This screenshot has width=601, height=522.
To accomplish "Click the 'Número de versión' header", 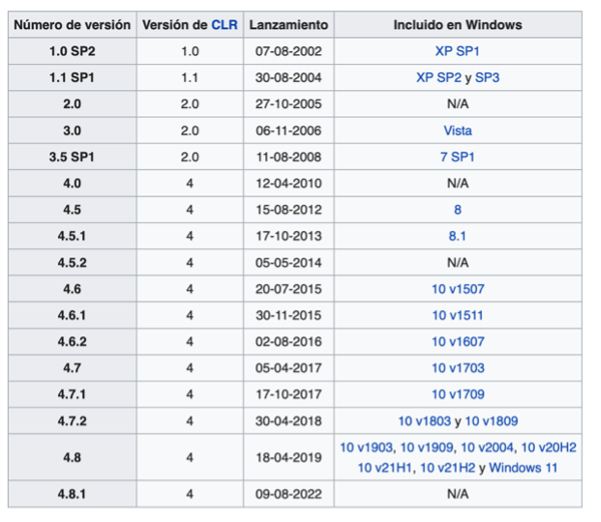I will [72, 25].
